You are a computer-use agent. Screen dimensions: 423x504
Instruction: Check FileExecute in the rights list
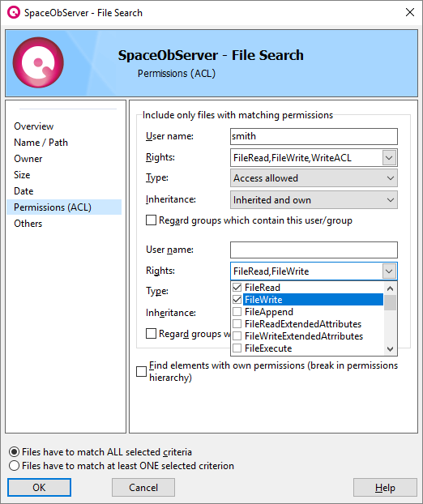(x=237, y=348)
